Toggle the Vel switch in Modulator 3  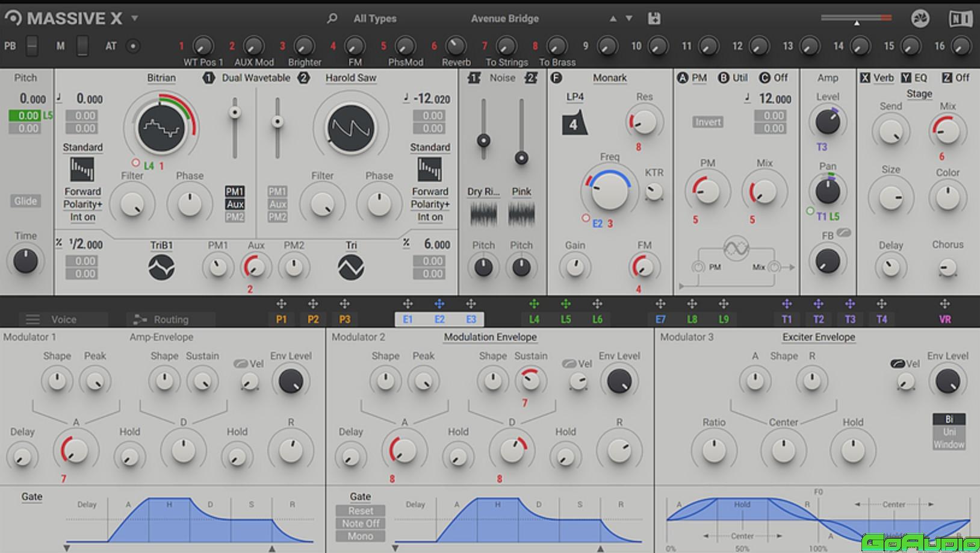(897, 363)
